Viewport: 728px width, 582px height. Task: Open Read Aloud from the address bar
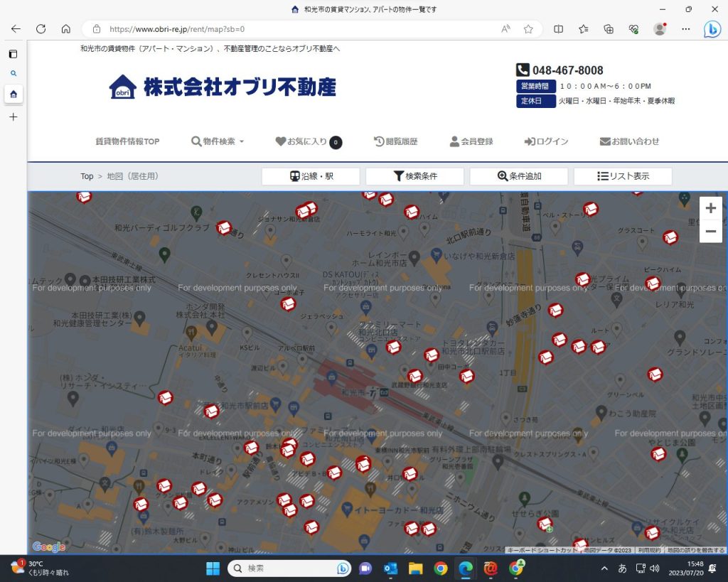coord(505,28)
